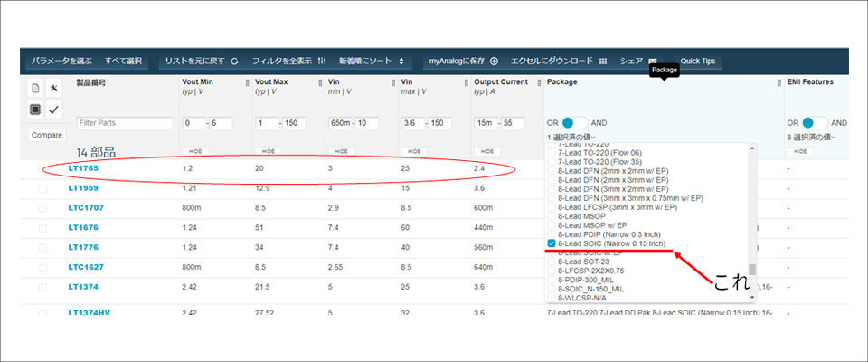Open the LT1776 part link
This screenshot has height=362, width=868.
tap(83, 247)
